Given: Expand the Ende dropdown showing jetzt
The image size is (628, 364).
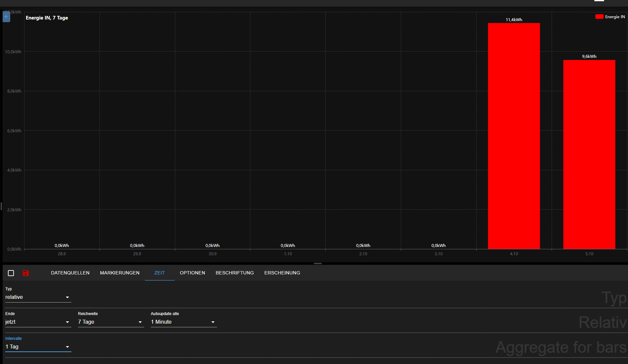Looking at the screenshot, I should [38, 322].
